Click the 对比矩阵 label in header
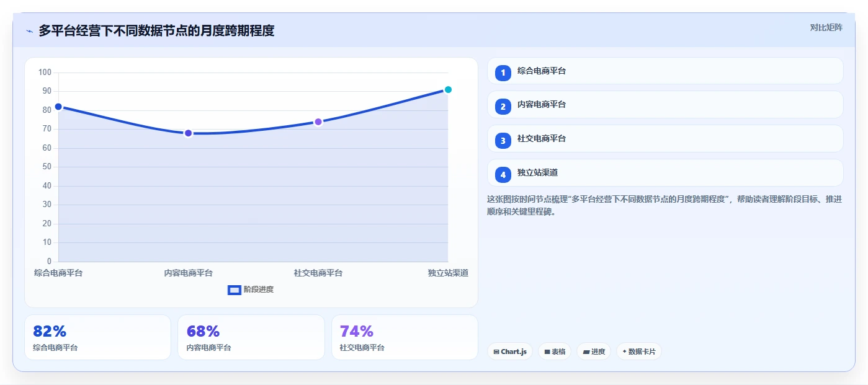This screenshot has height=385, width=868. pyautogui.click(x=826, y=27)
